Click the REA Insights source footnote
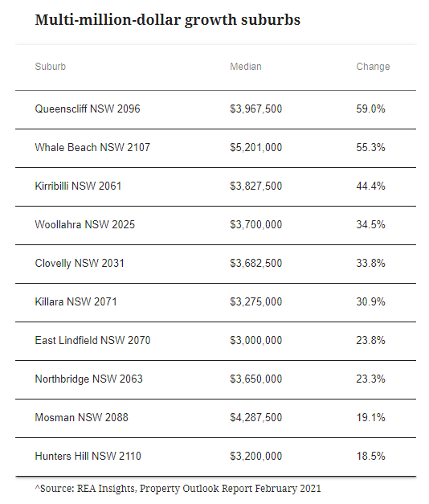 point(178,489)
